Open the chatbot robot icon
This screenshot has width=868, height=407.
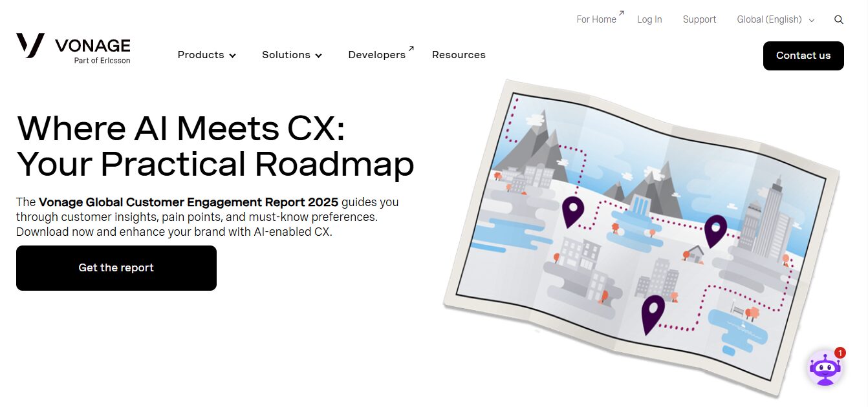pyautogui.click(x=825, y=368)
